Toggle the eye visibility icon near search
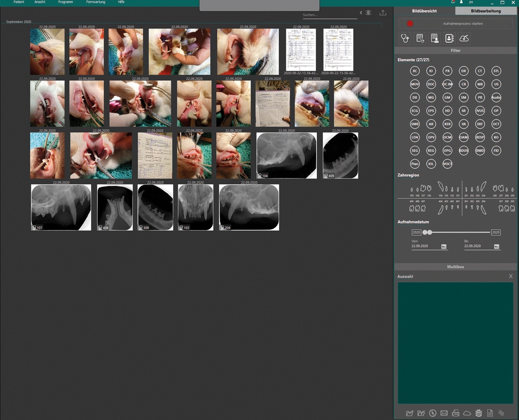Image resolution: width=519 pixels, height=420 pixels. 368,13
